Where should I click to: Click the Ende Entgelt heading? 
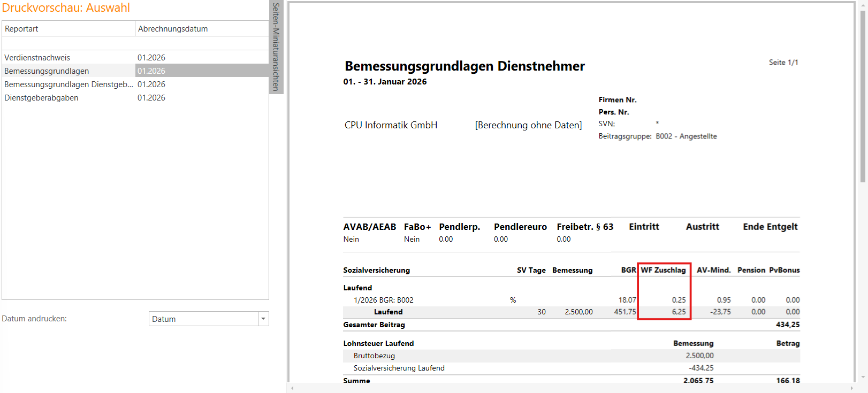coord(770,227)
